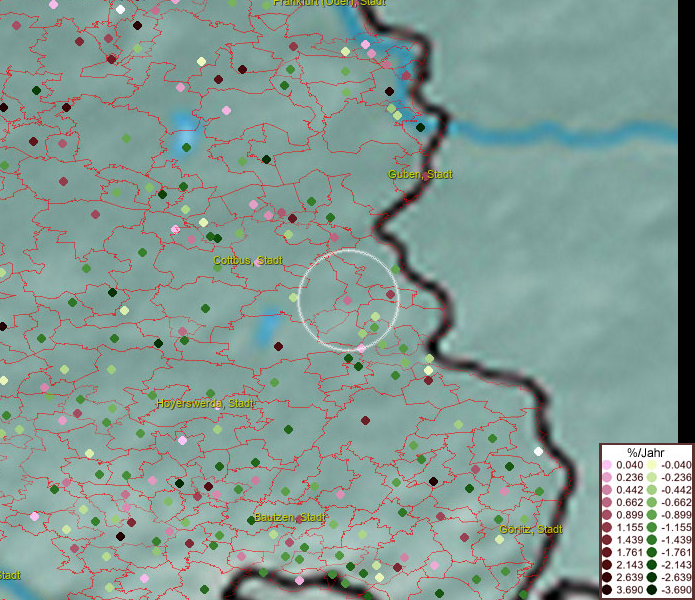This screenshot has width=695, height=600.
Task: Click the legend value 2.143
Action: 629,565
